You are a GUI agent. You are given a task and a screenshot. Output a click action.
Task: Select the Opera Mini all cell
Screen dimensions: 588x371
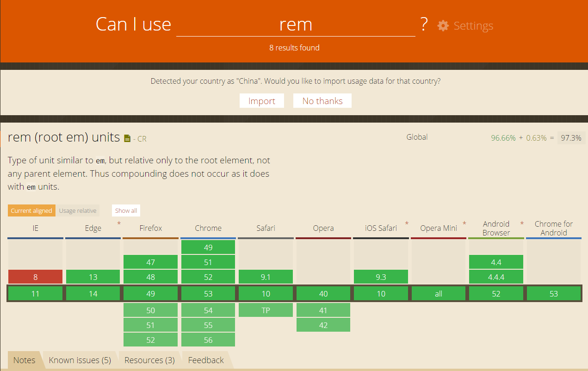click(439, 294)
